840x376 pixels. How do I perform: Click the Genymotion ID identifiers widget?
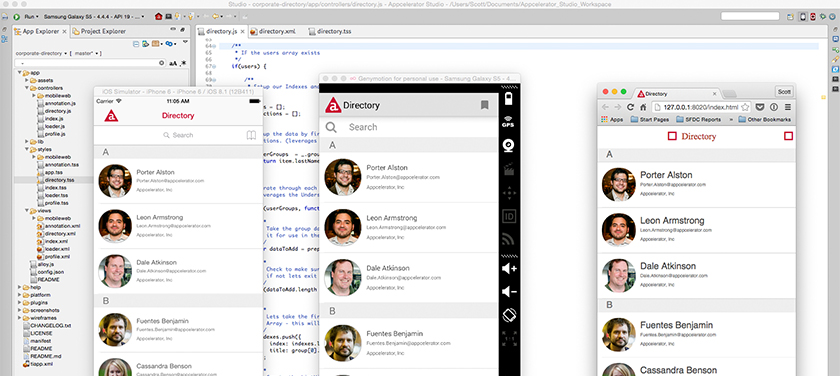pos(509,217)
